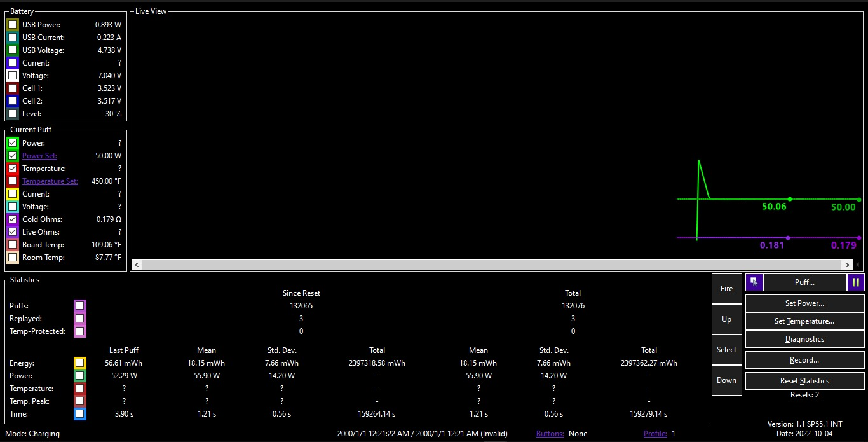Disable the Power graph checkbox

12,143
